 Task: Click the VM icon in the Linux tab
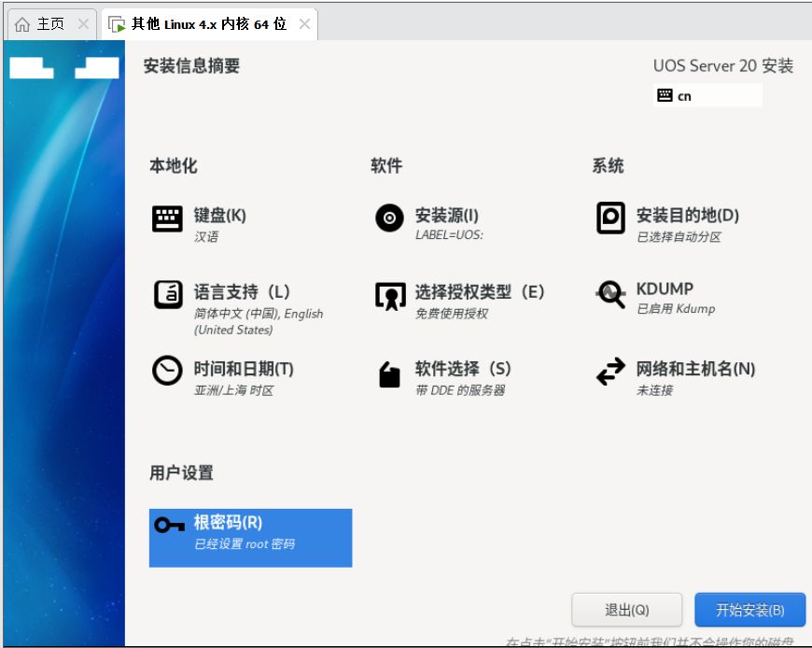[117, 24]
